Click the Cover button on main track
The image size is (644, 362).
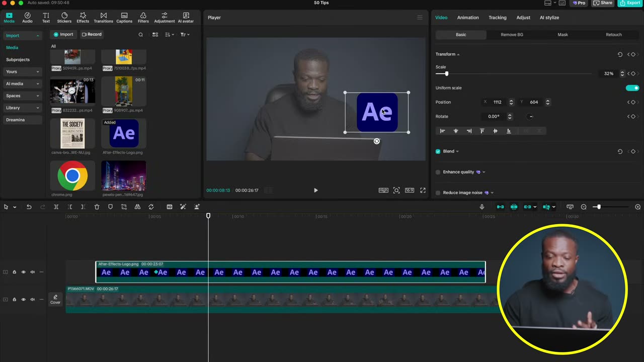[x=55, y=300]
